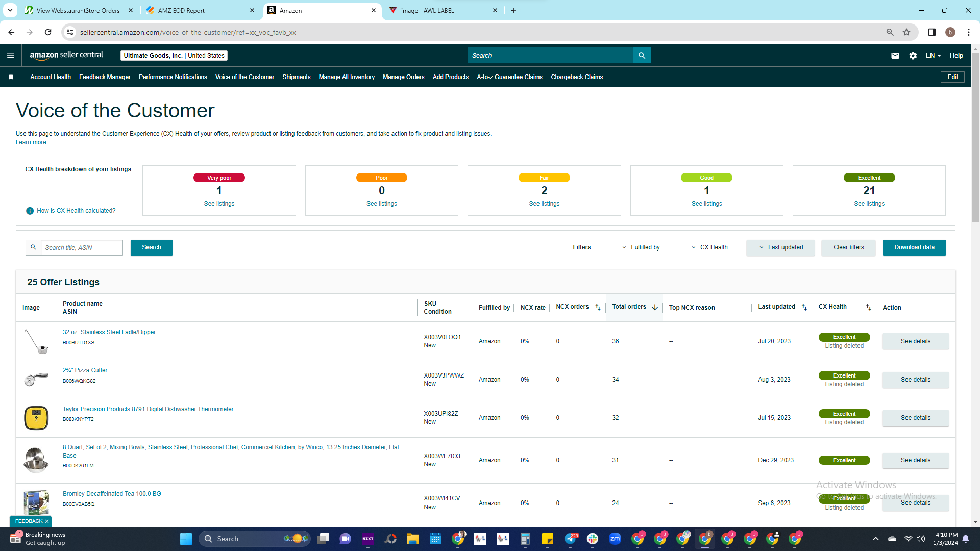
Task: Reload the page with browser refresh icon
Action: coord(48,32)
